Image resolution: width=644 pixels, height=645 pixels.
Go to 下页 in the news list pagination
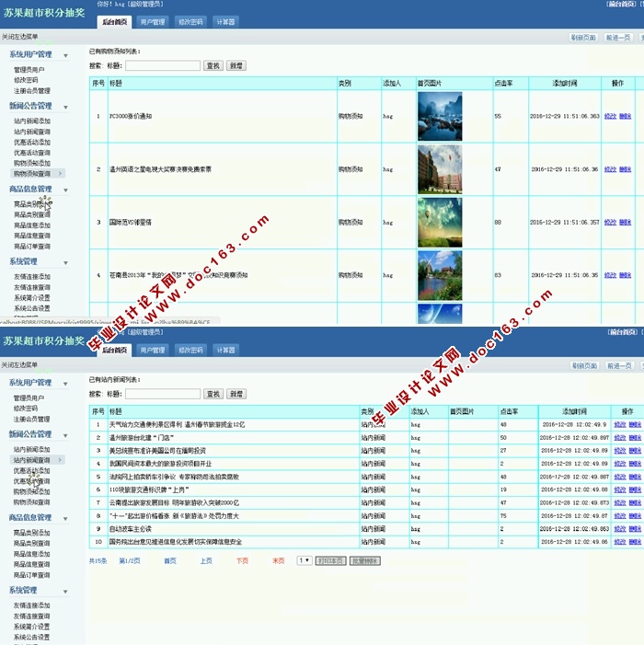242,559
